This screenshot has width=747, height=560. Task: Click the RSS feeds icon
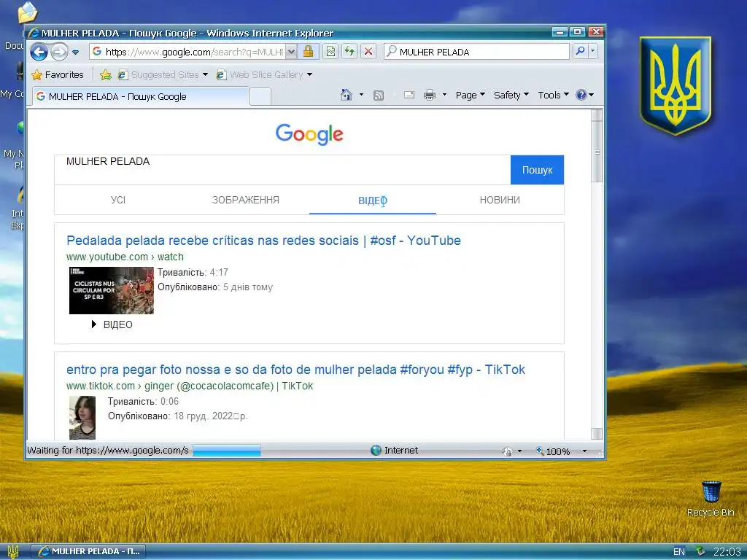point(379,96)
